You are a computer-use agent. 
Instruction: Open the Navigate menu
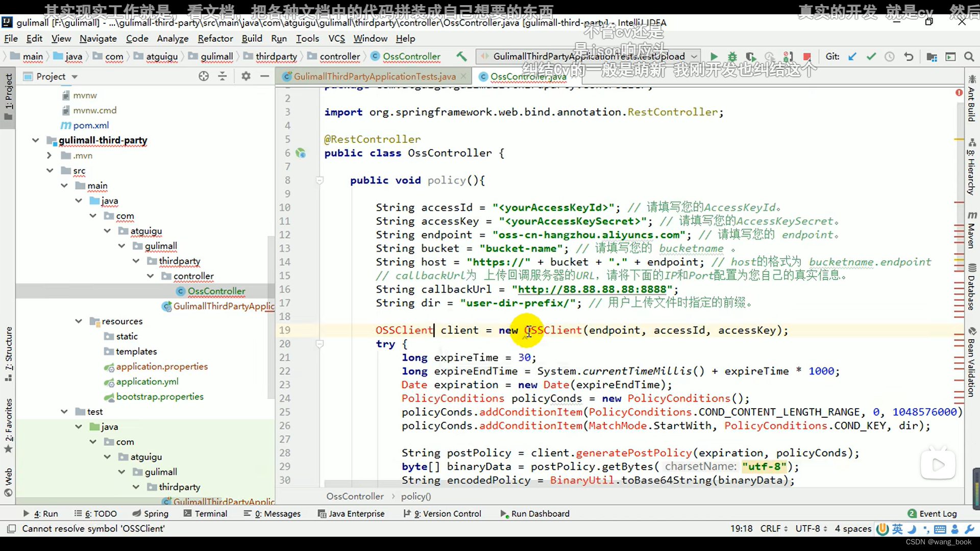(98, 38)
